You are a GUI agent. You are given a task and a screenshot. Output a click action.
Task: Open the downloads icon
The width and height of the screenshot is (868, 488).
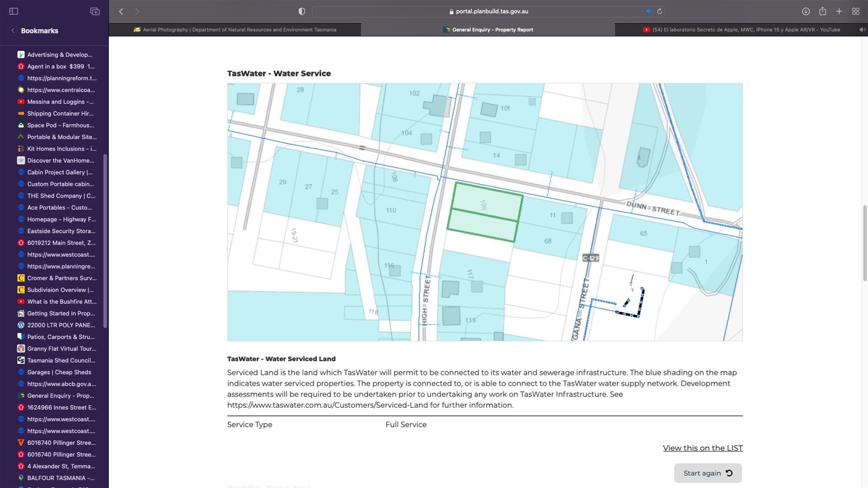(x=806, y=11)
